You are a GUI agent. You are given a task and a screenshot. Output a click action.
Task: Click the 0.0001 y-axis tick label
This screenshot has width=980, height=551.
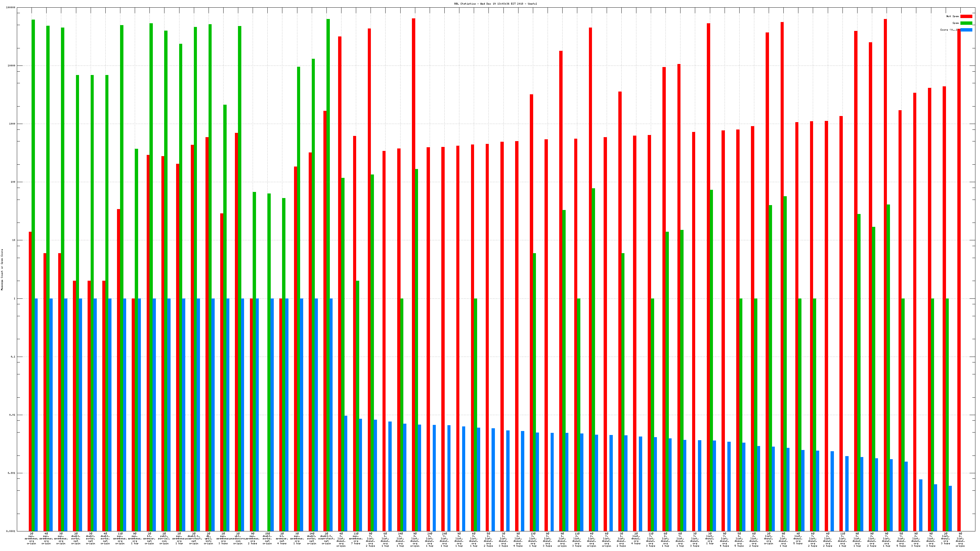[11, 531]
